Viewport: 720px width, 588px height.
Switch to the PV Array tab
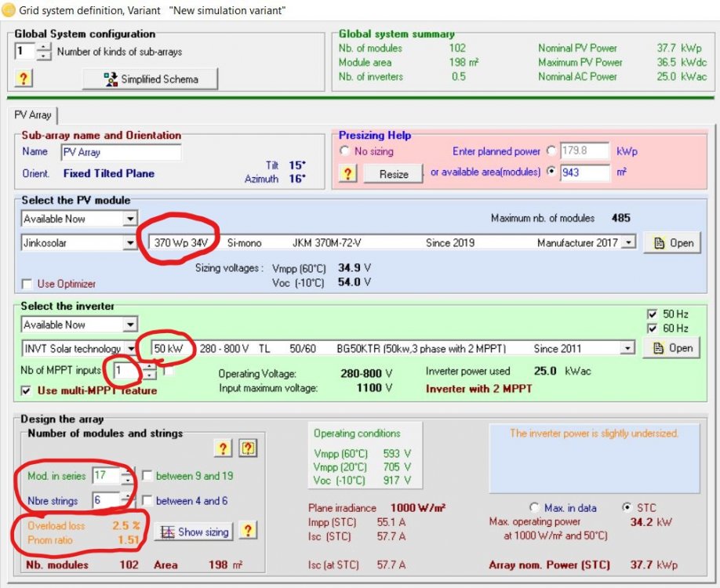pos(33,115)
